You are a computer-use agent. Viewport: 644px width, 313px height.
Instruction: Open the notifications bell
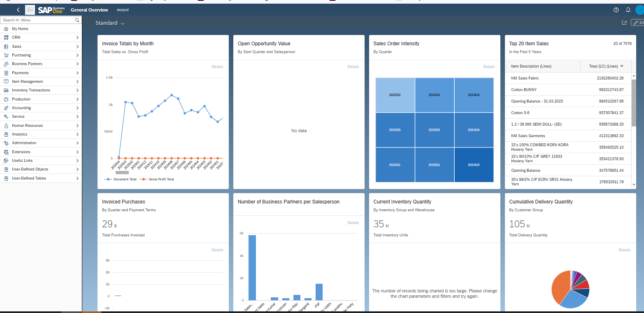(x=628, y=10)
